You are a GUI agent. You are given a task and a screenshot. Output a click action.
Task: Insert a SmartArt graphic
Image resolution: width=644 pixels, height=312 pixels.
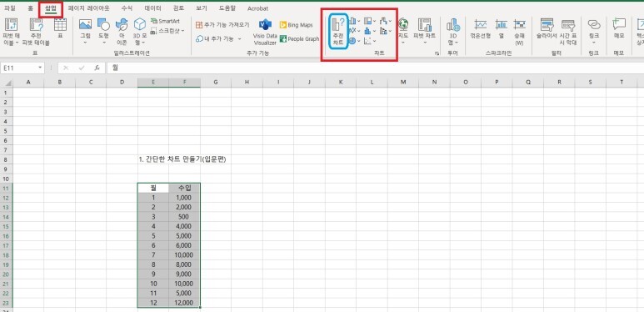[165, 21]
